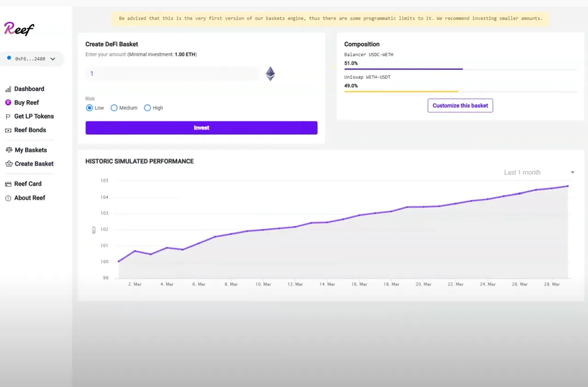Click the 49.0% composition value
The image size is (588, 387).
click(351, 86)
